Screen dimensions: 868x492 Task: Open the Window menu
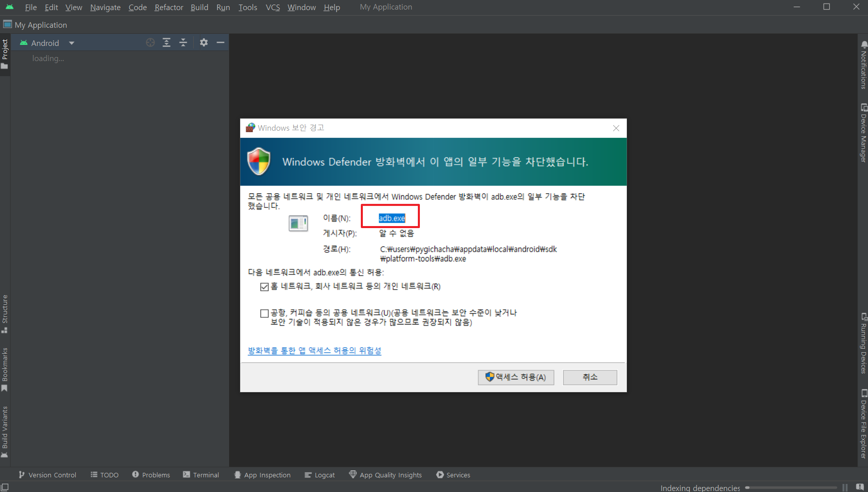click(x=302, y=7)
